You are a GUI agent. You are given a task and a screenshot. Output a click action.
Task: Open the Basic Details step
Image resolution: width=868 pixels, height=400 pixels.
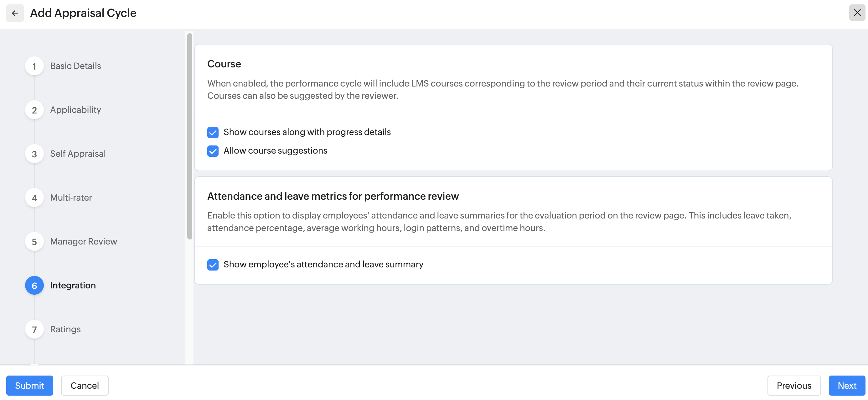(75, 66)
